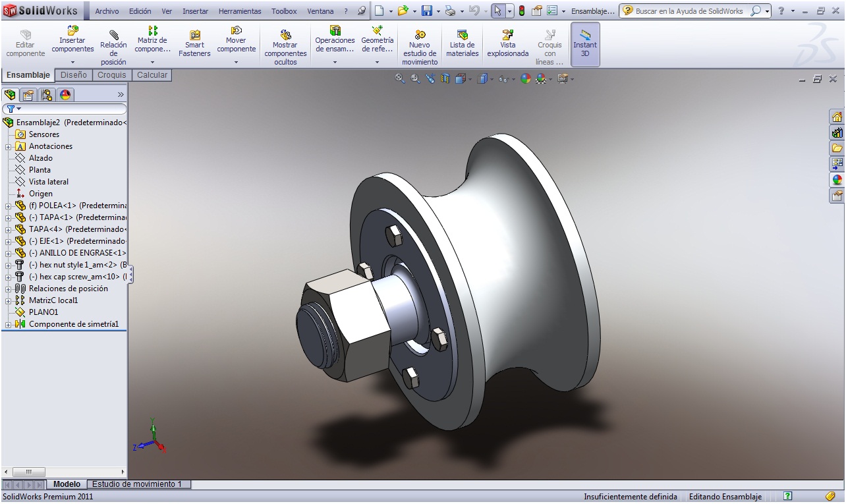This screenshot has width=846, height=504.
Task: Click Zoom to fit icon in view toolbar
Action: 399,78
